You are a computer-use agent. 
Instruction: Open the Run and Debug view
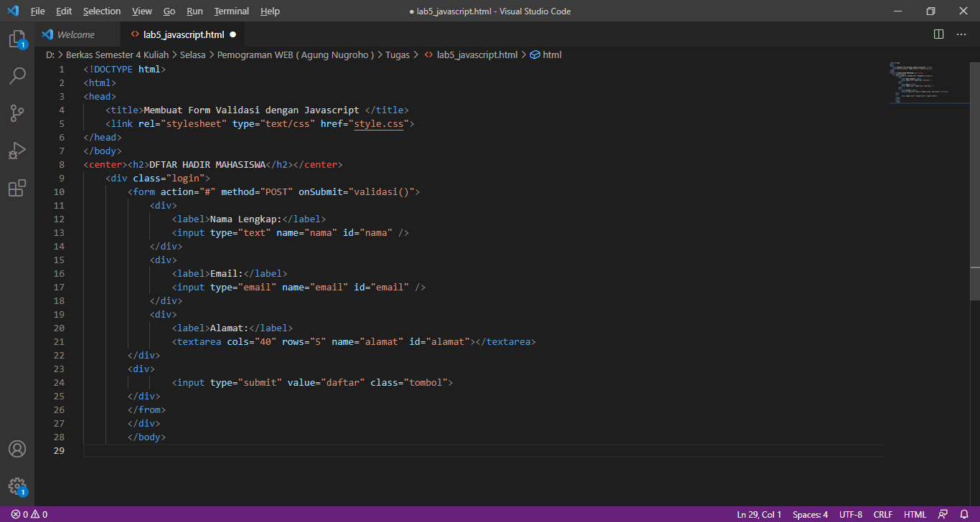17,150
